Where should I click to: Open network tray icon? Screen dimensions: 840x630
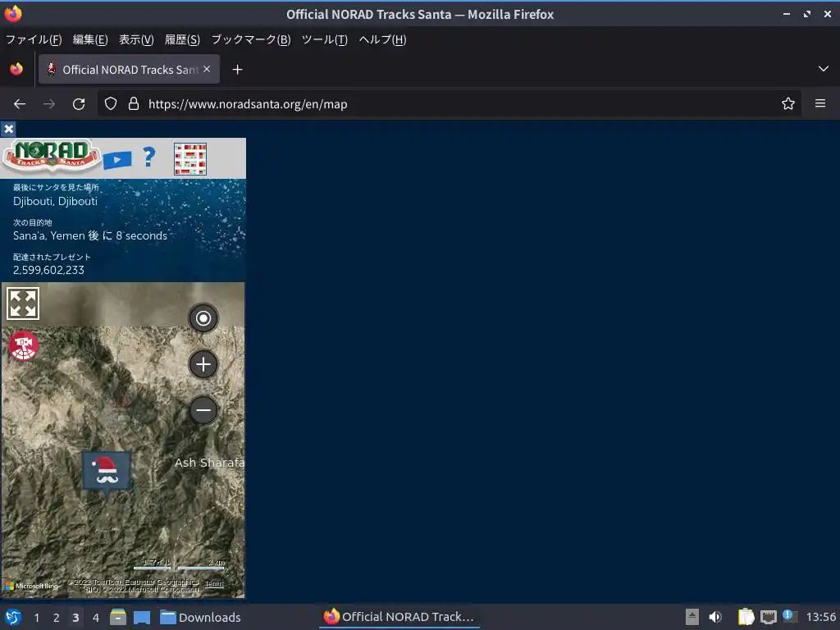coord(768,617)
